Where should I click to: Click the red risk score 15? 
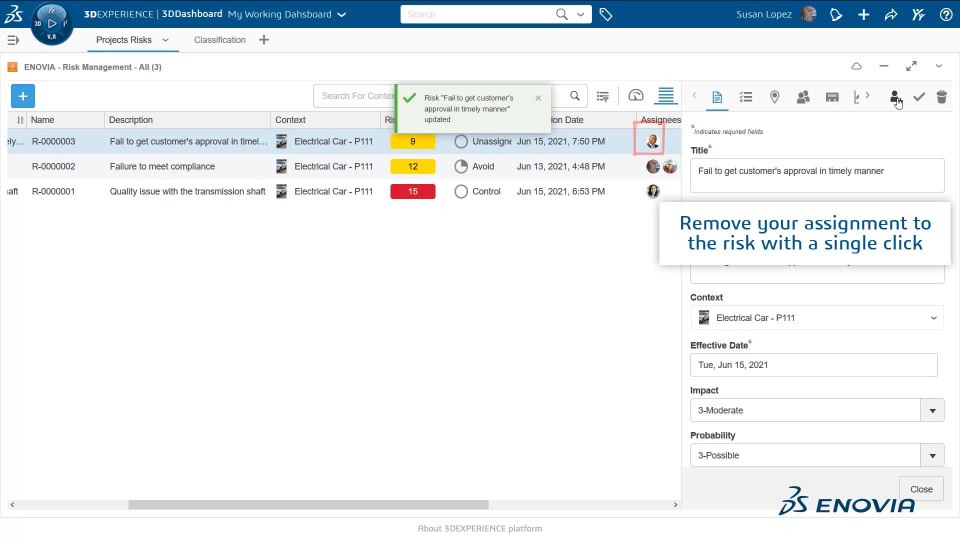point(413,192)
